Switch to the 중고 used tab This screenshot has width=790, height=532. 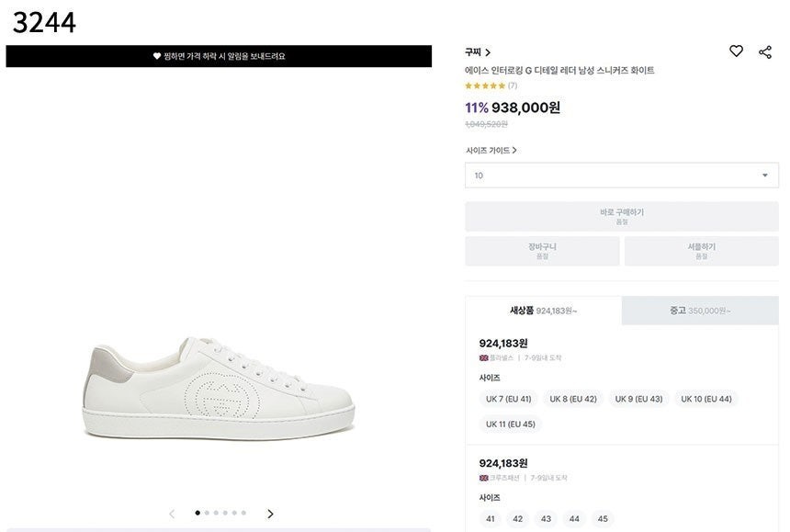(x=700, y=311)
